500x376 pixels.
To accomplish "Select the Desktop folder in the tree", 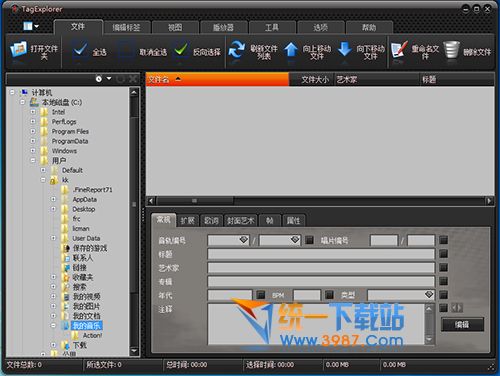I will coord(84,209).
